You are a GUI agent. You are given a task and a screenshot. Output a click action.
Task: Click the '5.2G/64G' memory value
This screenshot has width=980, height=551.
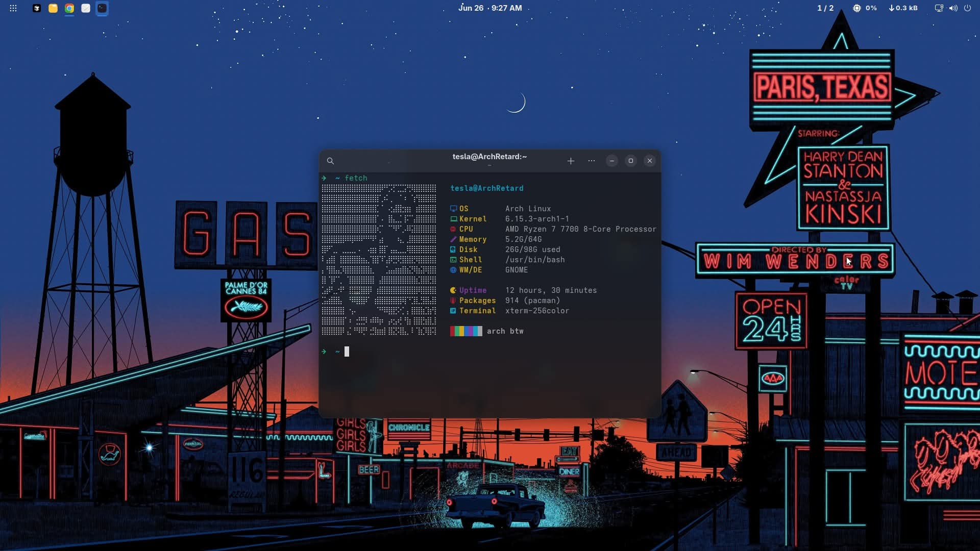[x=524, y=239]
